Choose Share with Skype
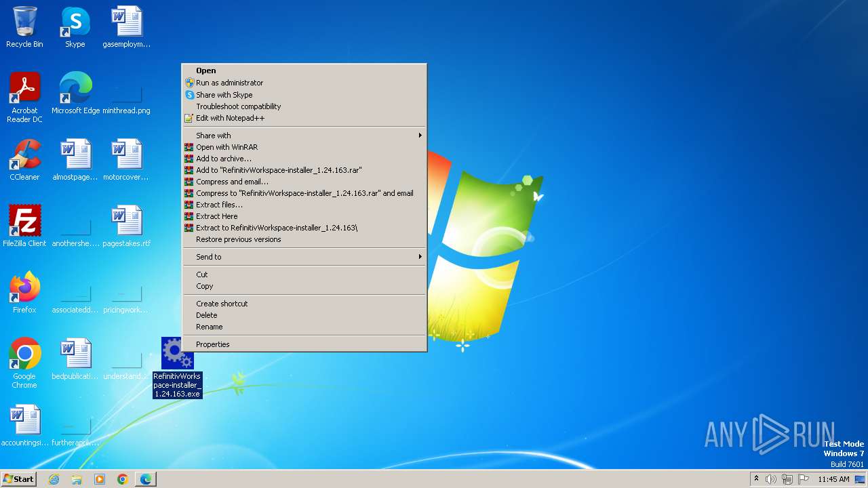The height and width of the screenshot is (488, 868). tap(304, 95)
